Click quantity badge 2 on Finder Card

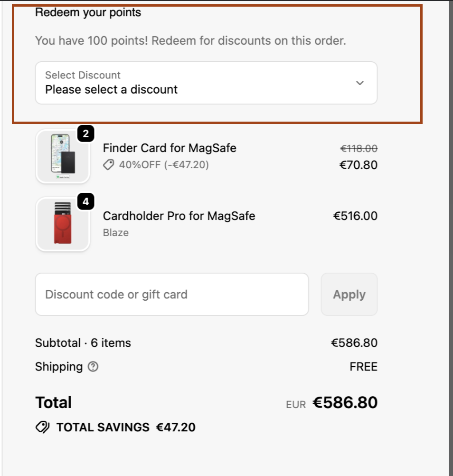click(x=85, y=134)
